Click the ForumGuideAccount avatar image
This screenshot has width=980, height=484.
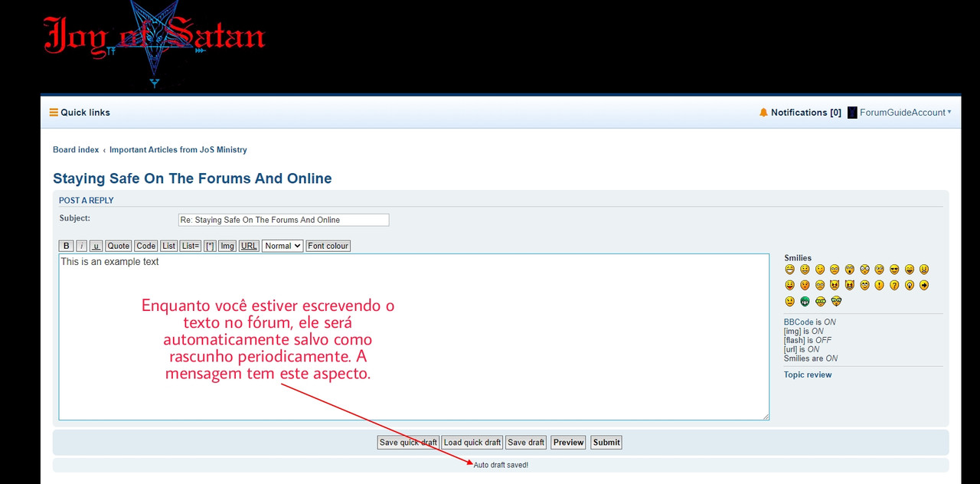(852, 113)
